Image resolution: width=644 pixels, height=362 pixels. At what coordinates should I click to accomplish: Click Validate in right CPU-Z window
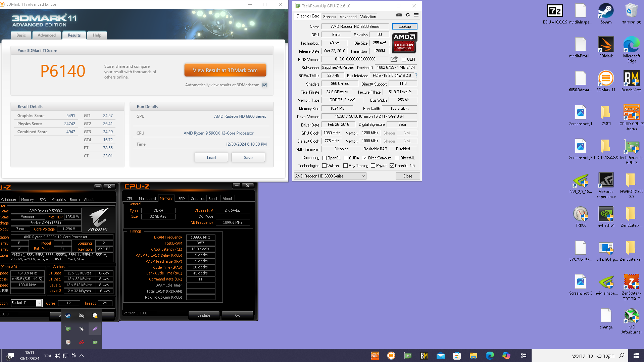pos(204,315)
